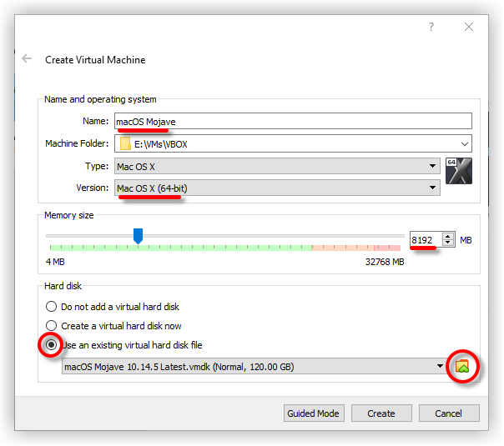Expand the Machine Folder dropdown
Screen dimensions: 504x446
(x=463, y=143)
